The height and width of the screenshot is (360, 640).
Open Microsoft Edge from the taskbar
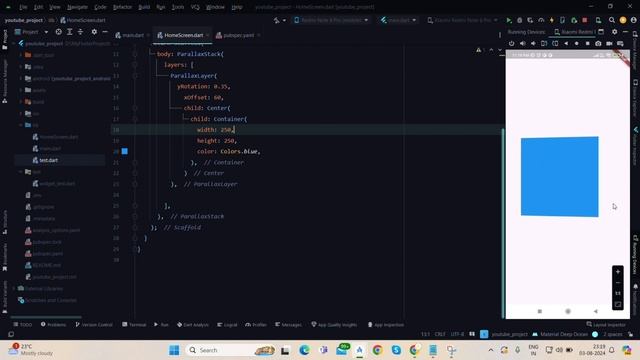pos(304,350)
